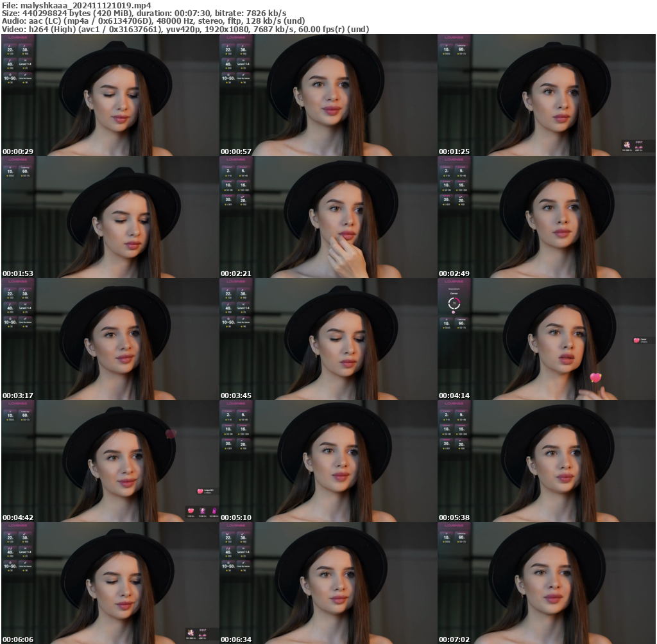
Task: Toggle the Lovense panel header banner
Action: click(17, 39)
